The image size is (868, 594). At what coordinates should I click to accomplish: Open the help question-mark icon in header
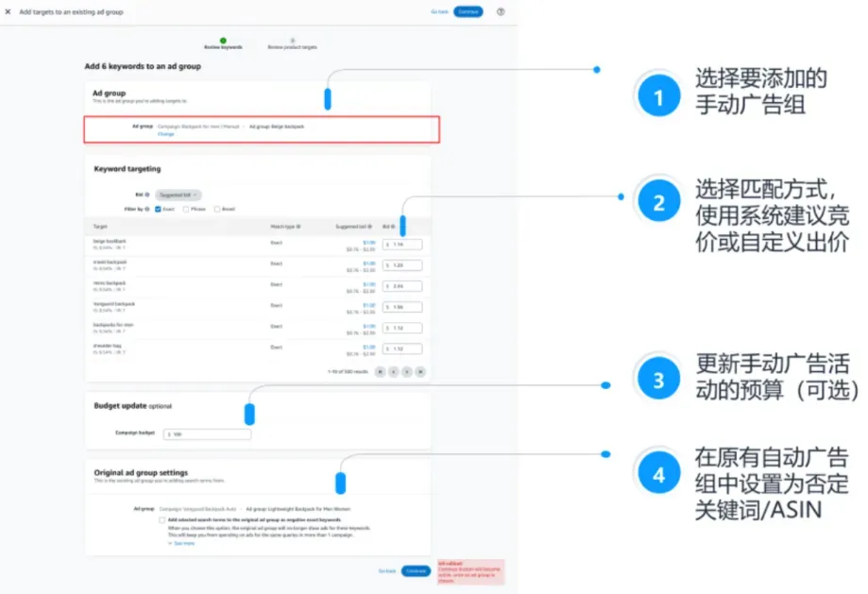click(x=501, y=11)
